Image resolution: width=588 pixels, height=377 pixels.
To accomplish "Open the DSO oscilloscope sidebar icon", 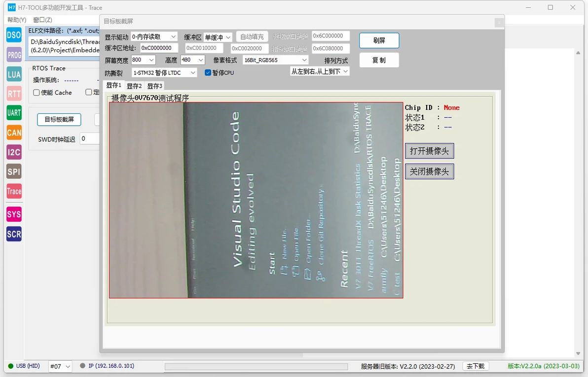I will coord(14,35).
